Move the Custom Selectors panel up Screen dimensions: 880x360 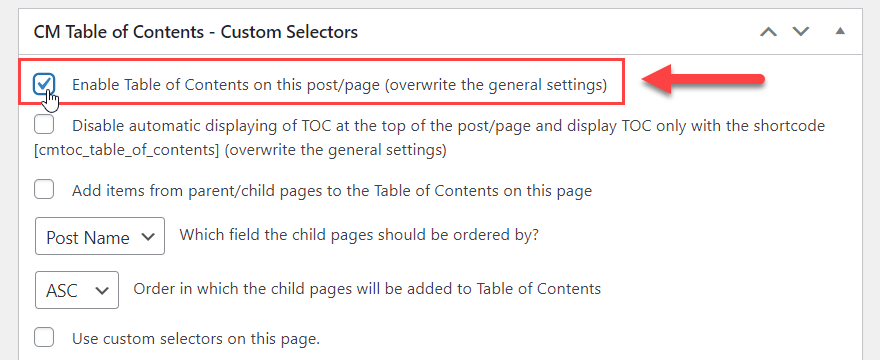pos(768,32)
